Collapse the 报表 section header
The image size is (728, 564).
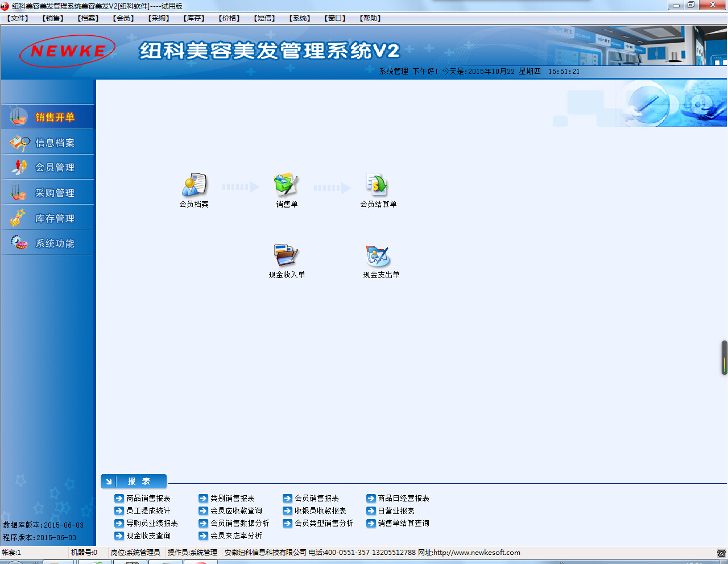134,482
